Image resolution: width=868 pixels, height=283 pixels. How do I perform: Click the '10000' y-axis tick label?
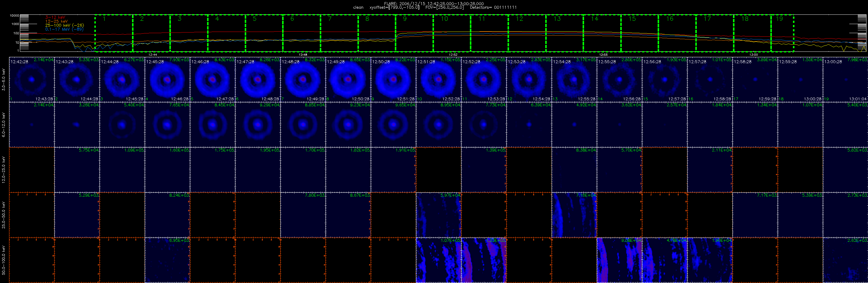click(14, 15)
